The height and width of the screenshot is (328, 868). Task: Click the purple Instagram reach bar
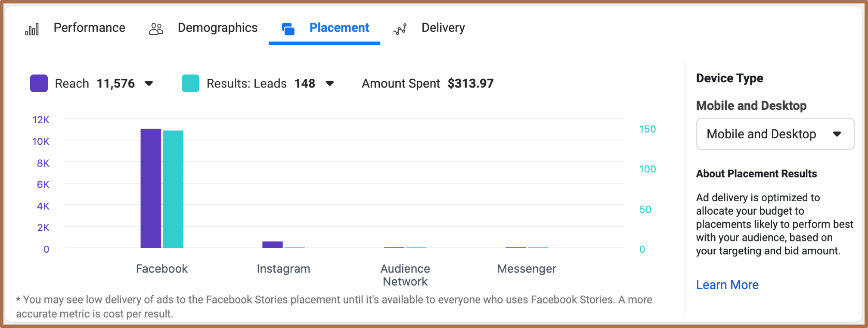coord(273,244)
